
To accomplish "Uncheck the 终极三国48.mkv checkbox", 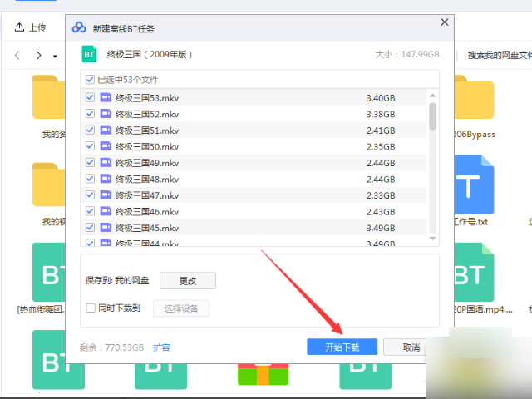I will (x=90, y=179).
